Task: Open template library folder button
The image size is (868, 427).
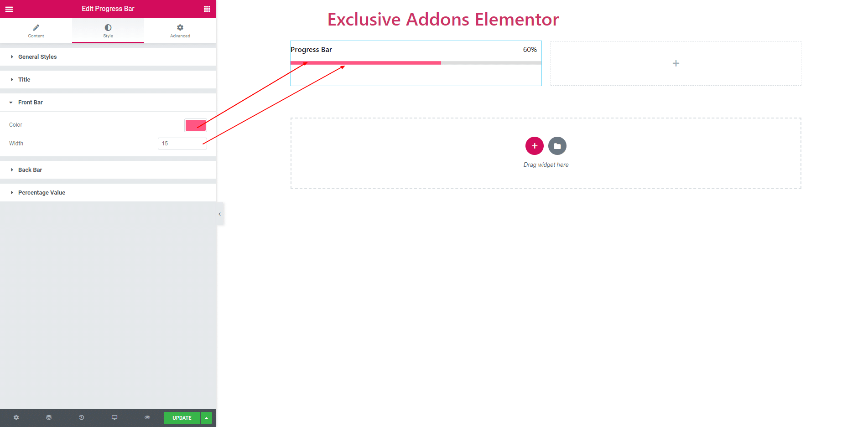Action: [557, 146]
